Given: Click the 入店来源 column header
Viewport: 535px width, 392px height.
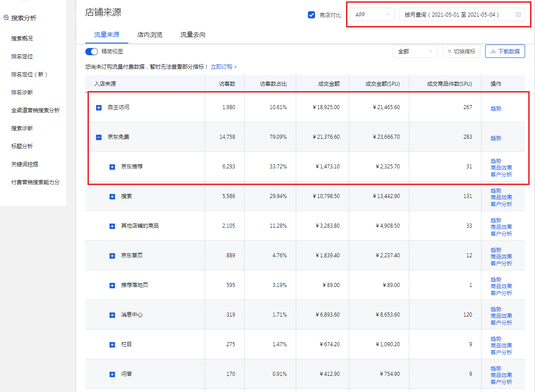Looking at the screenshot, I should [105, 84].
